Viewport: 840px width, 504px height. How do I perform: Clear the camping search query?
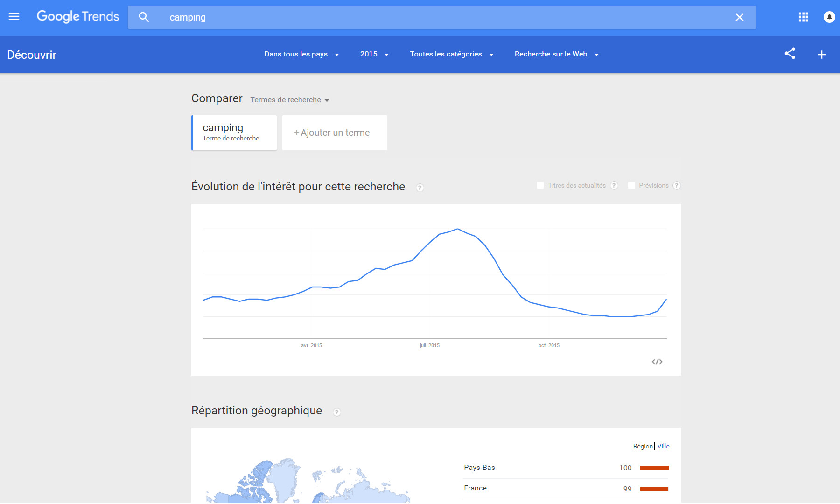pos(739,17)
